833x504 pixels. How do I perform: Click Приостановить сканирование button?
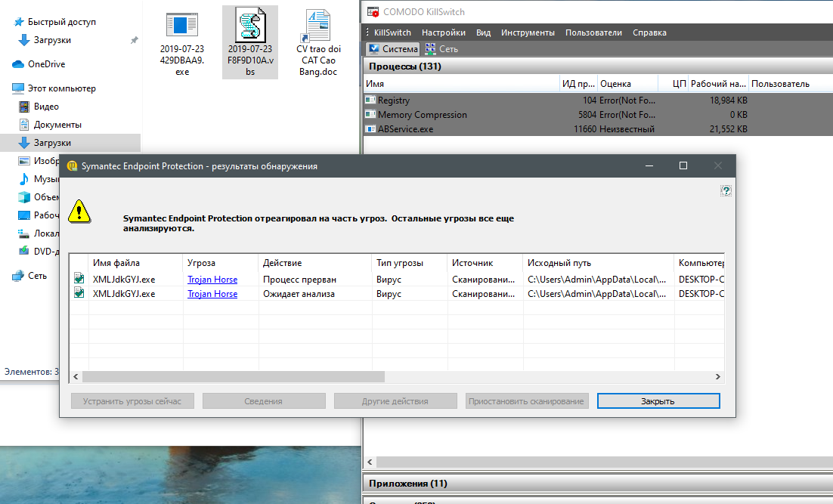pyautogui.click(x=526, y=401)
